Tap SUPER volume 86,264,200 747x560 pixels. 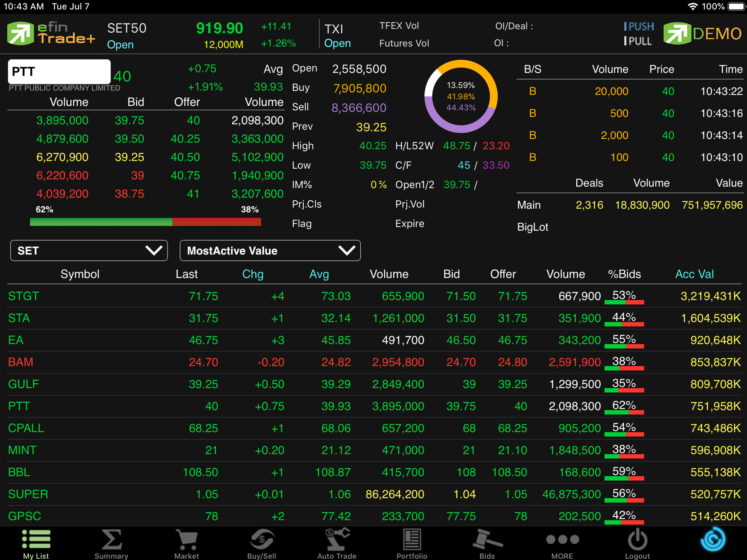[x=395, y=494]
